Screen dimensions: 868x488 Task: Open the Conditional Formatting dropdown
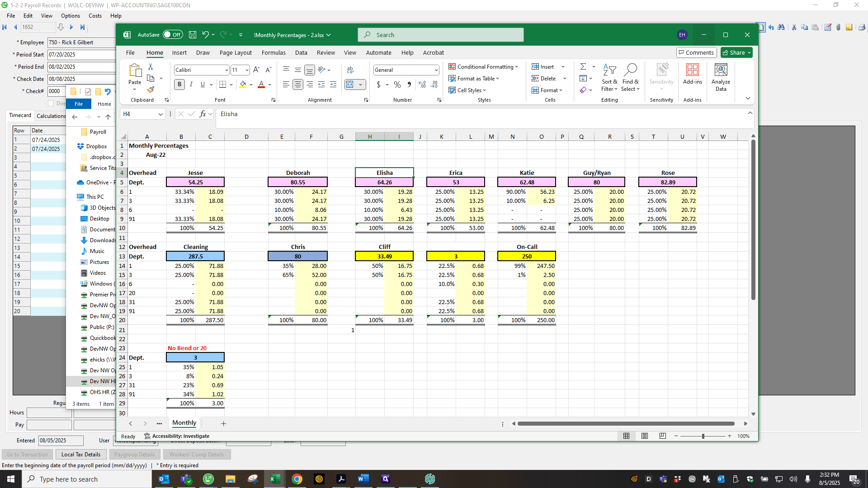tap(483, 66)
